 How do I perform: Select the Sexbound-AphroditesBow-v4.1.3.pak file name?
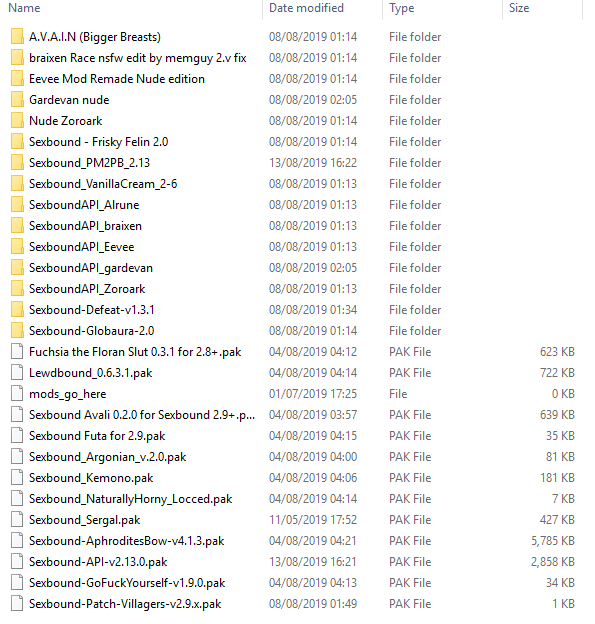[127, 541]
